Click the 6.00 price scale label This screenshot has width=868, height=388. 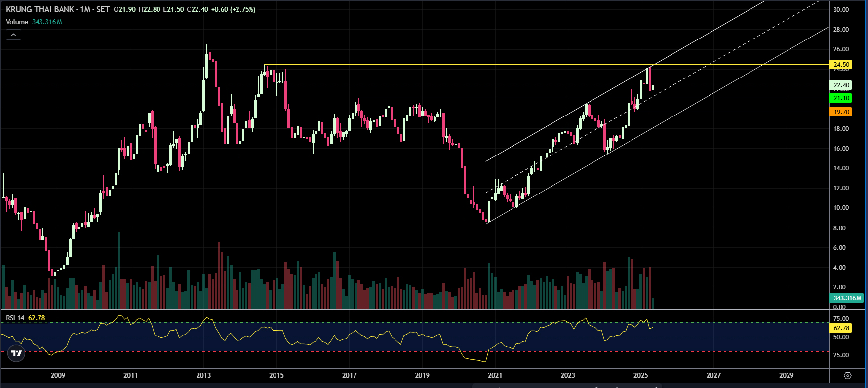pos(839,248)
